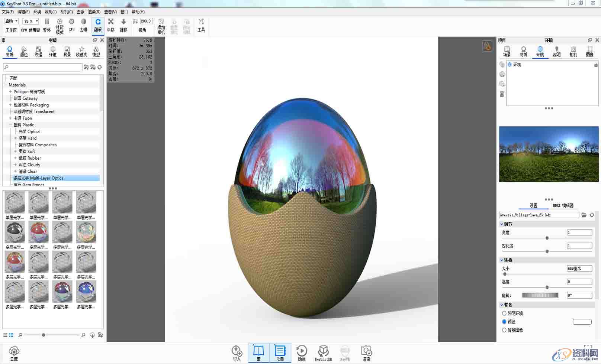Enable the 去噪 (denoise) toolbar icon

tap(84, 25)
